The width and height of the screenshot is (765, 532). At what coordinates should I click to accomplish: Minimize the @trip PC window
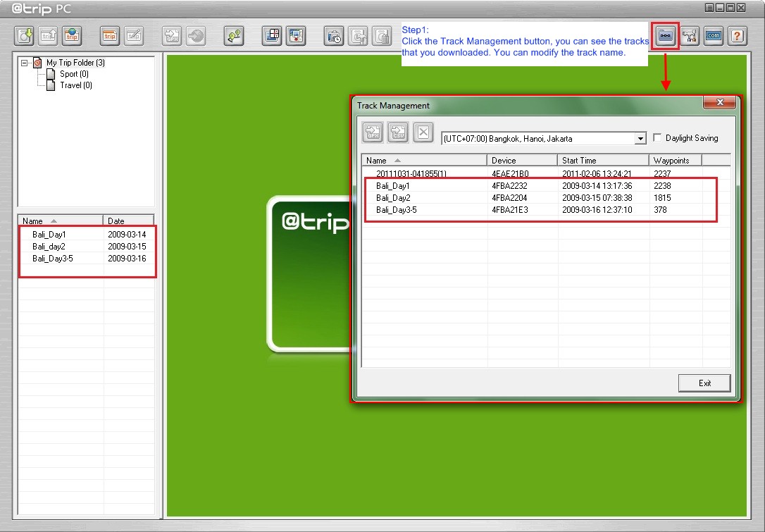(x=720, y=7)
